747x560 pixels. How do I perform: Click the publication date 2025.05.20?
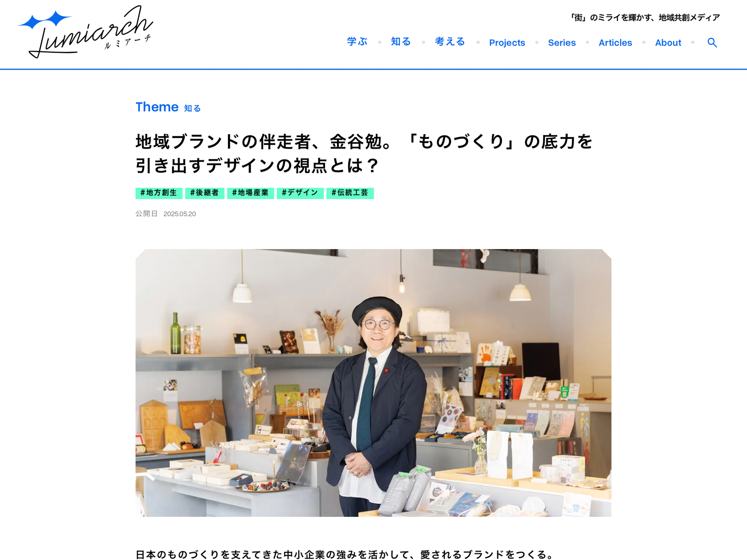179,214
